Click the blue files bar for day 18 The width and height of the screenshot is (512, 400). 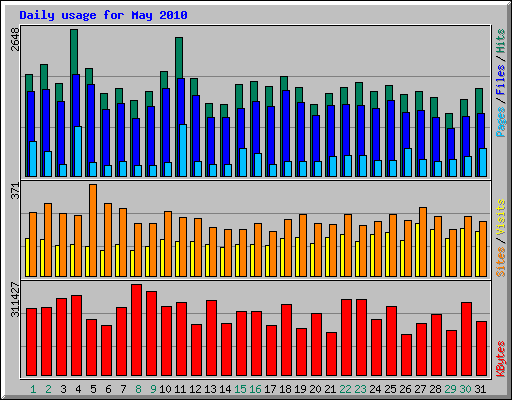(286, 127)
